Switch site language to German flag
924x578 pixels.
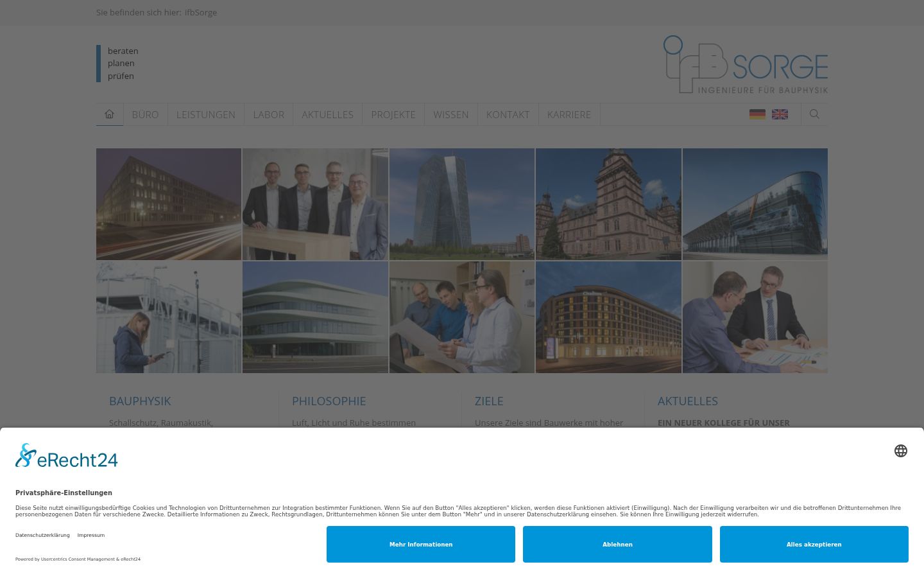pyautogui.click(x=757, y=114)
